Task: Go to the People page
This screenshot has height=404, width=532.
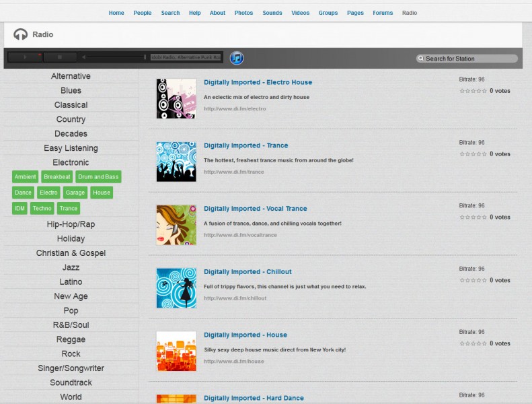Action: coord(142,13)
